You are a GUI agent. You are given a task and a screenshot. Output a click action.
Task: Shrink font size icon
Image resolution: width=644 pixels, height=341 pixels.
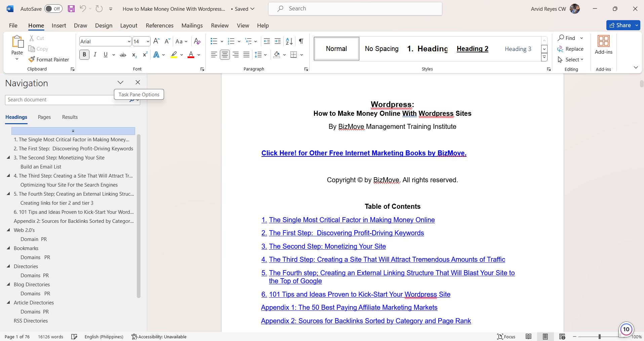click(x=167, y=41)
